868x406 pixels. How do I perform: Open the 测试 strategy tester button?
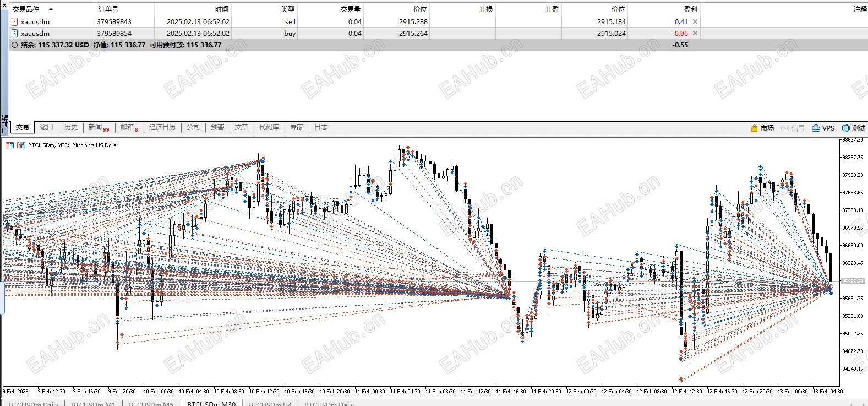coord(853,128)
